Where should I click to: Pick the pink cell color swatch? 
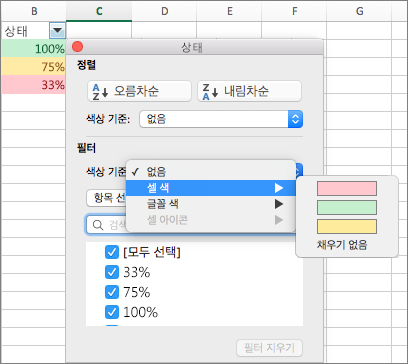pos(347,188)
